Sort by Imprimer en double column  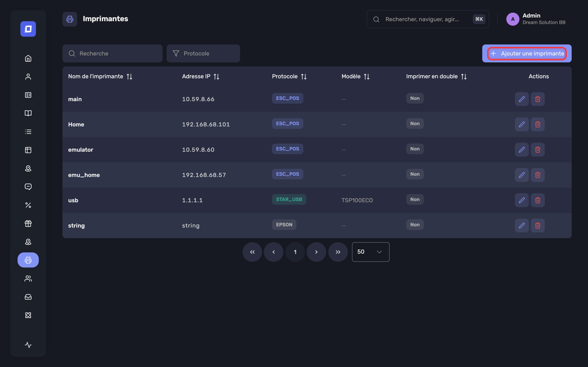[464, 77]
